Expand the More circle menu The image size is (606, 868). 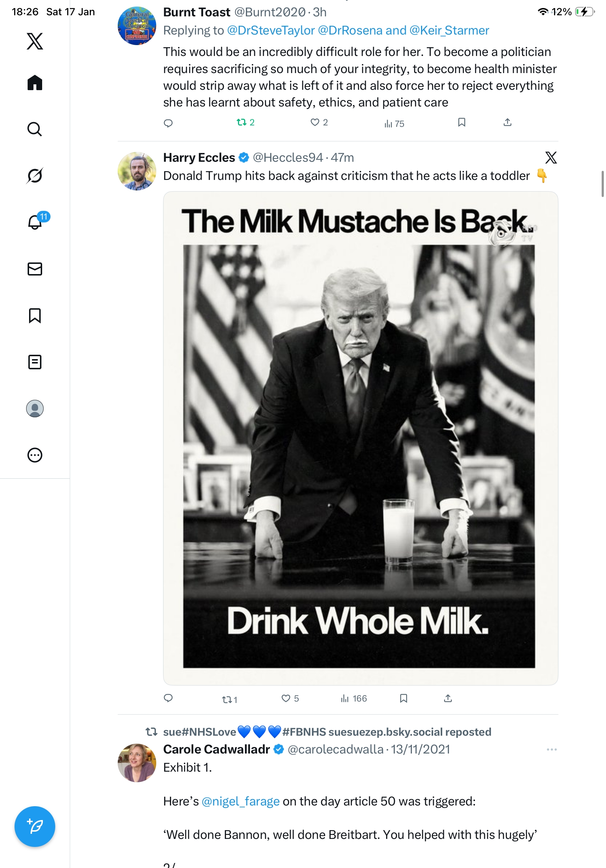tap(35, 455)
